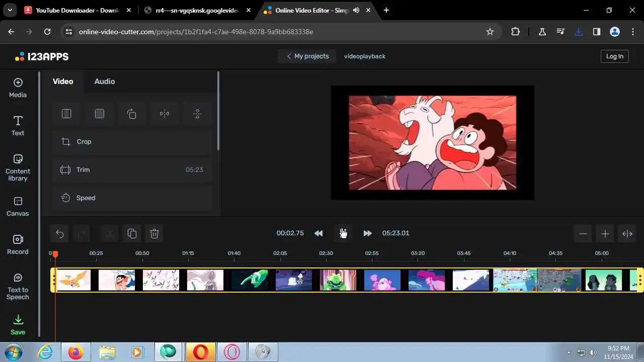Open the Content library
Image resolution: width=644 pixels, height=362 pixels.
tap(18, 167)
